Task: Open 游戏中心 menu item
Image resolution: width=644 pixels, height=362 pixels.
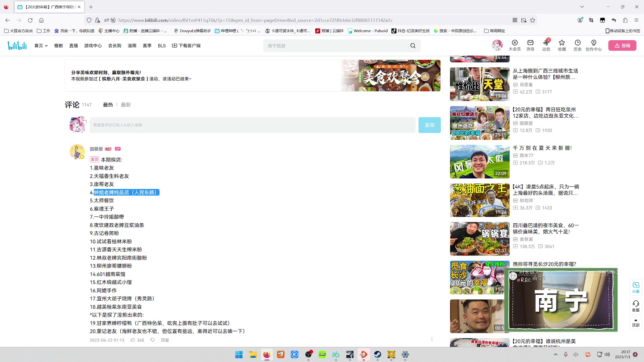Action: (93, 46)
